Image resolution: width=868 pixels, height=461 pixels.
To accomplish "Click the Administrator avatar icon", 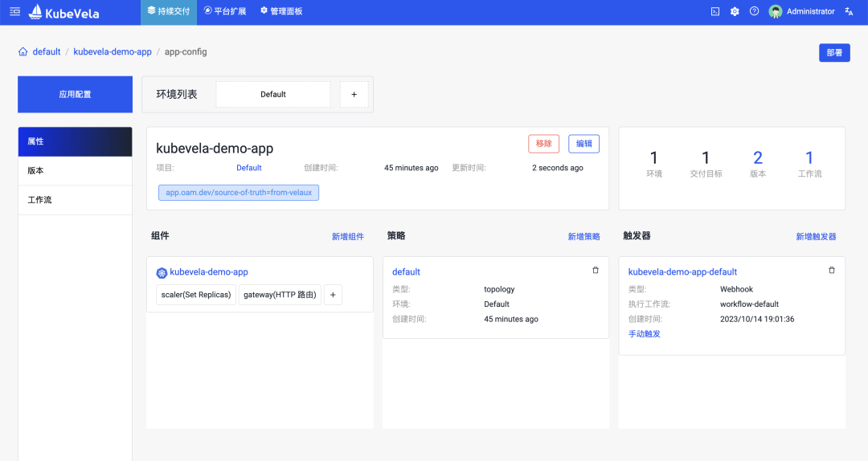I will click(x=776, y=11).
